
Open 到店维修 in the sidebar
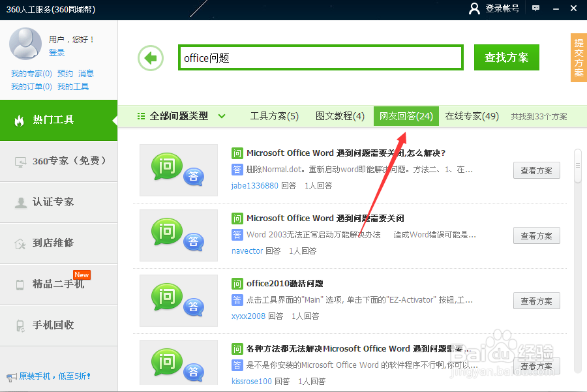point(59,243)
